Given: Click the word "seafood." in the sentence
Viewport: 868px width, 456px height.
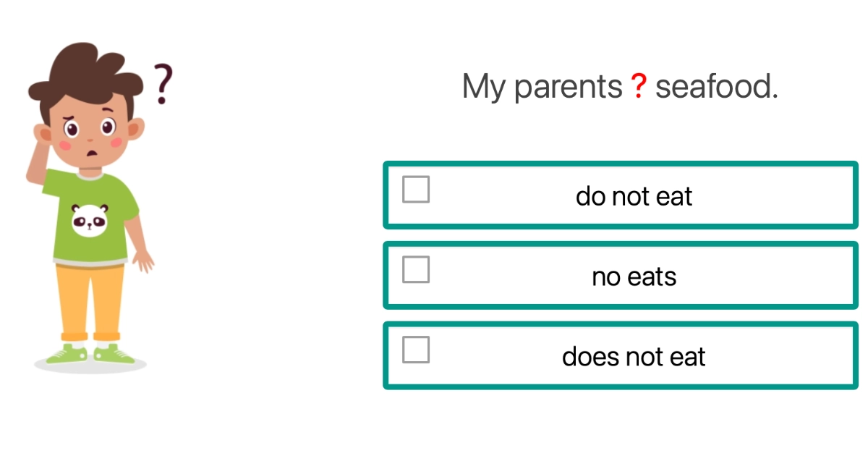Looking at the screenshot, I should pyautogui.click(x=716, y=88).
